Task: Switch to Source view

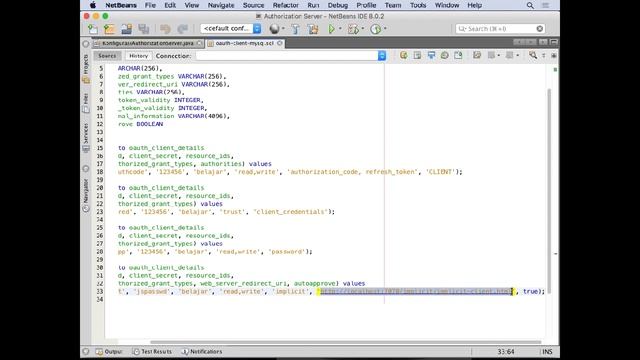Action: tap(107, 56)
